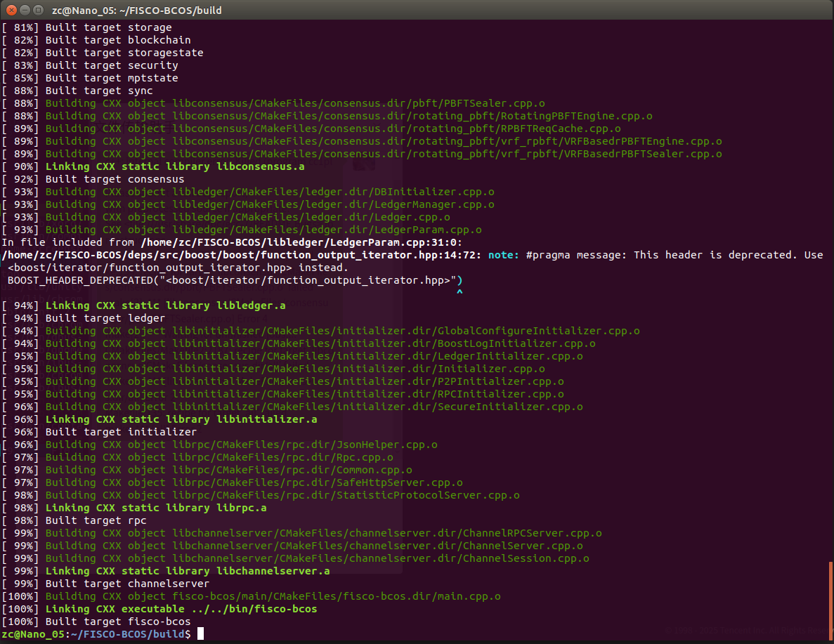Click the VRFBasedrPBFTEngine.cpp.o build line

point(362,141)
